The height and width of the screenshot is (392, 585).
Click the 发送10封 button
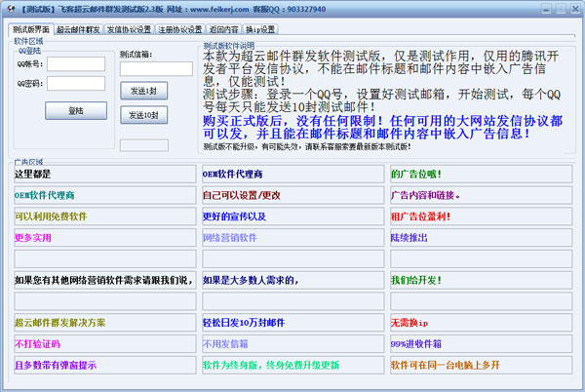click(144, 115)
